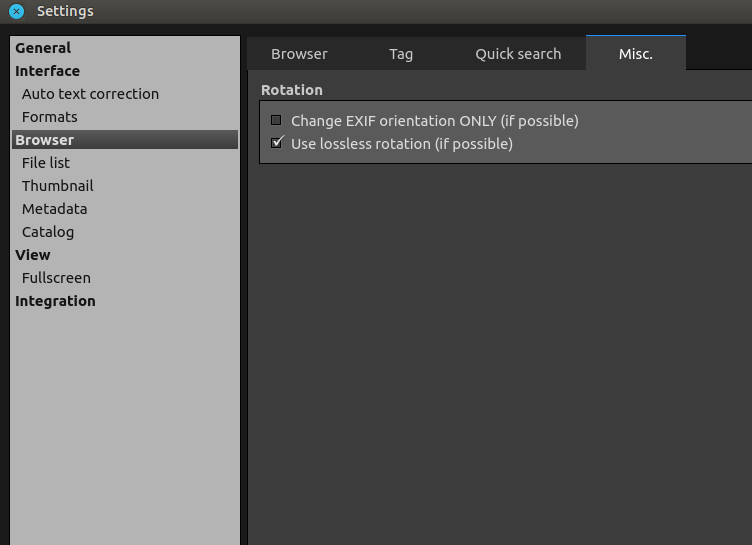Uncheck Use lossless rotation option

point(278,143)
